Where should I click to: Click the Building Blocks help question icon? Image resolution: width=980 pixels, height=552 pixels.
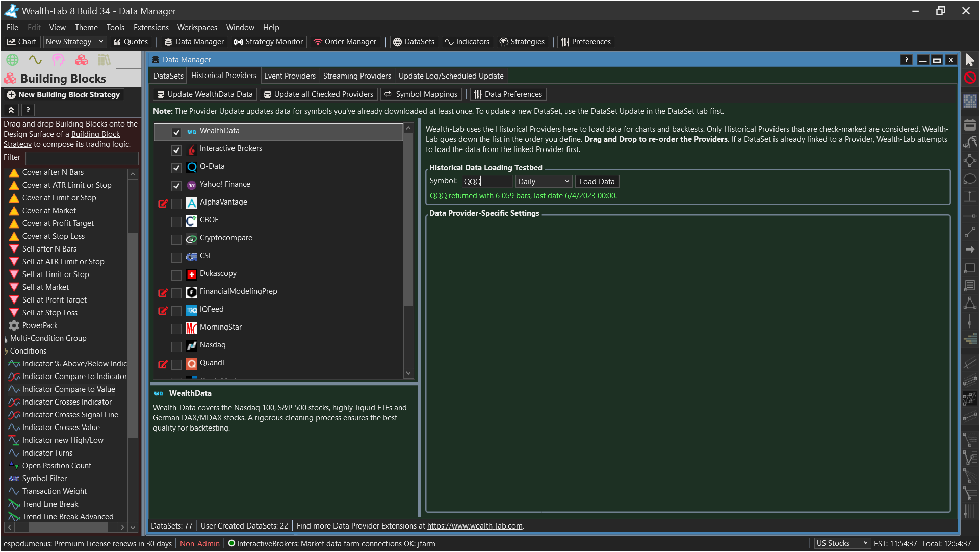(x=28, y=110)
